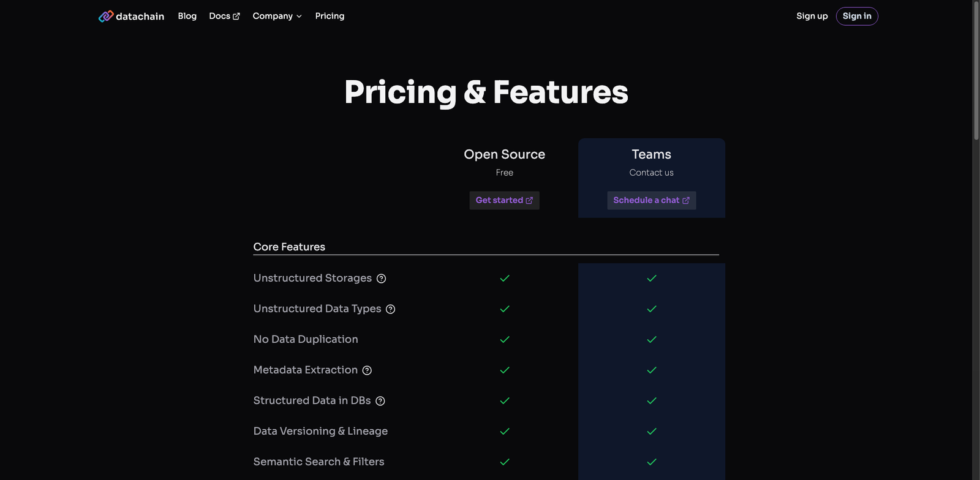Click the Contact us text under Teams
980x480 pixels.
652,173
